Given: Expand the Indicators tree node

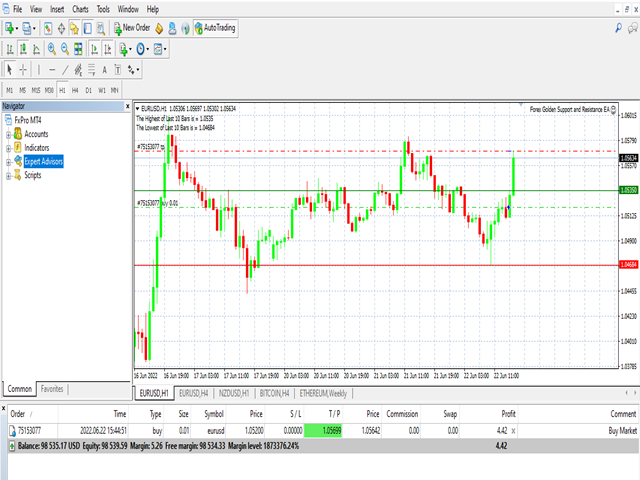Looking at the screenshot, I should (8, 148).
